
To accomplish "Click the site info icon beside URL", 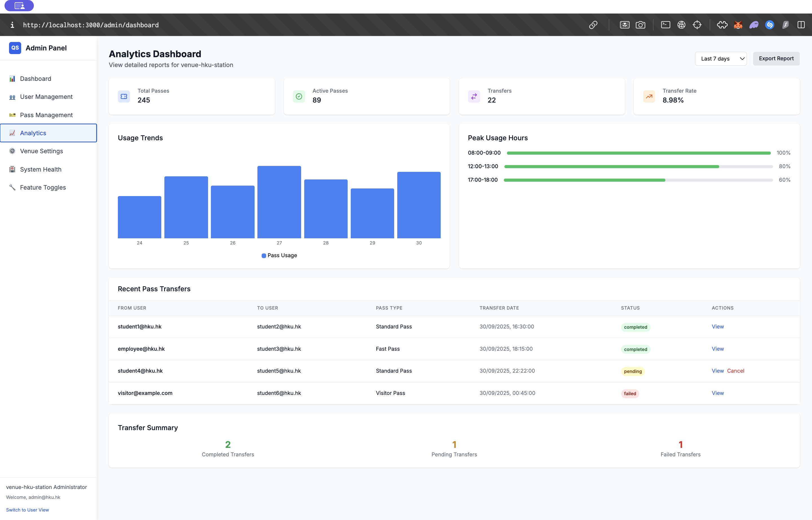I will (x=12, y=25).
